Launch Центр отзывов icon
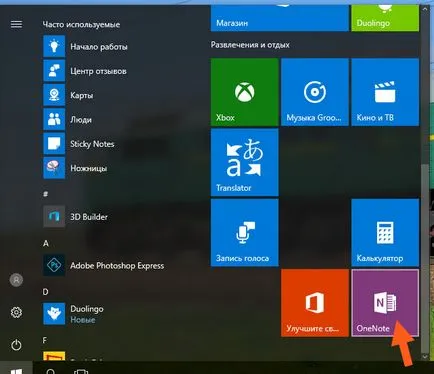 point(54,71)
